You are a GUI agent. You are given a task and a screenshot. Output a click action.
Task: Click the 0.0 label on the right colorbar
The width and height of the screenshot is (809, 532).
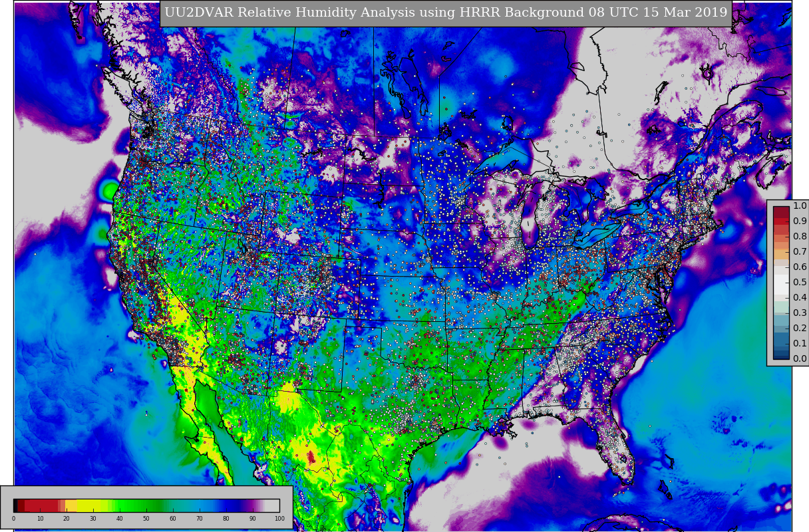(x=800, y=358)
